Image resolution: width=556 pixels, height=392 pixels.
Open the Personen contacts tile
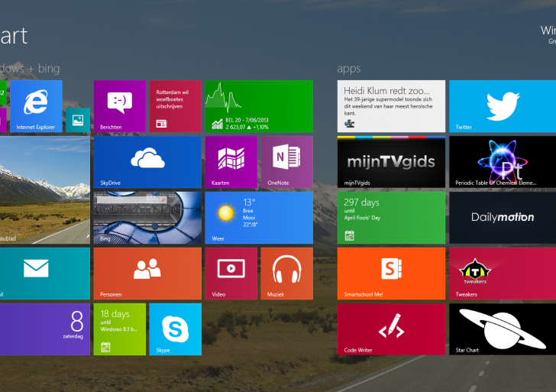[147, 273]
